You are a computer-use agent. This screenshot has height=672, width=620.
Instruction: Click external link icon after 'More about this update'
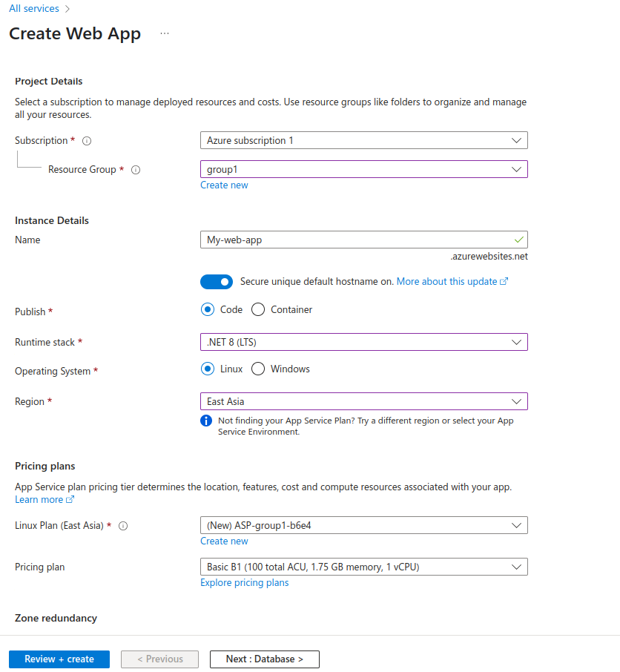[504, 282]
